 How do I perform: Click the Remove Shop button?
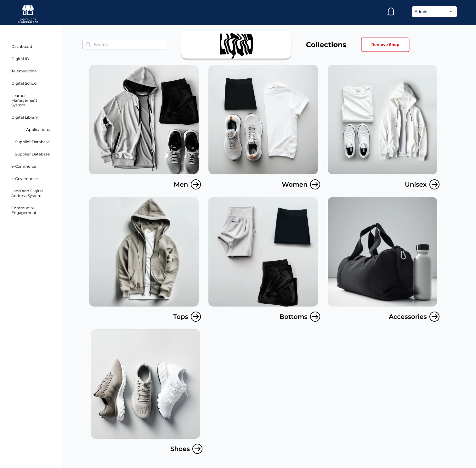[385, 45]
